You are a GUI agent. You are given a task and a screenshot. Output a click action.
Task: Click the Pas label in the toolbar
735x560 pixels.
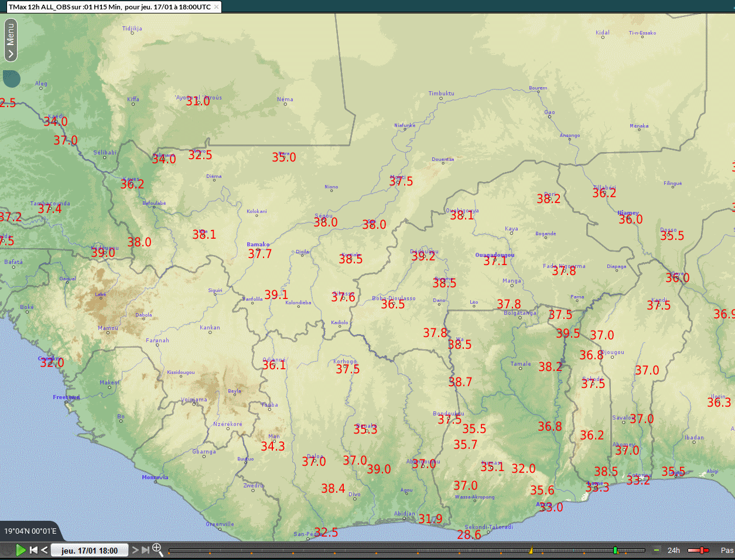click(x=727, y=550)
